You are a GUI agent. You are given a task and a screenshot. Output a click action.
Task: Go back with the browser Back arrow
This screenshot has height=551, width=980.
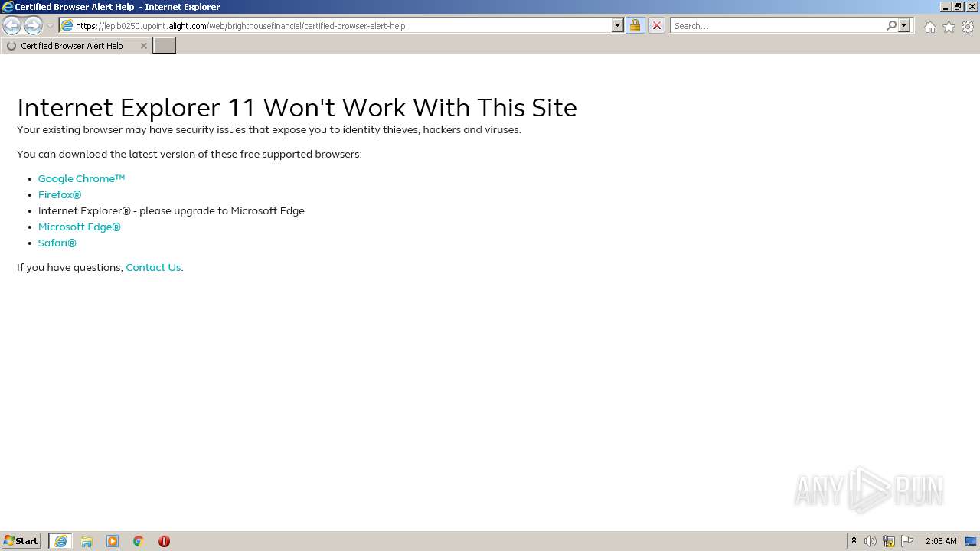click(x=11, y=26)
